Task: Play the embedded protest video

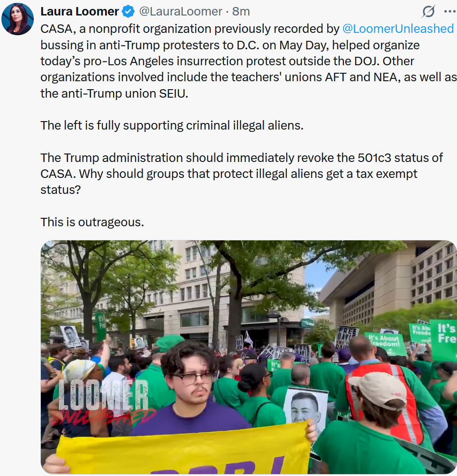Action: (249, 357)
